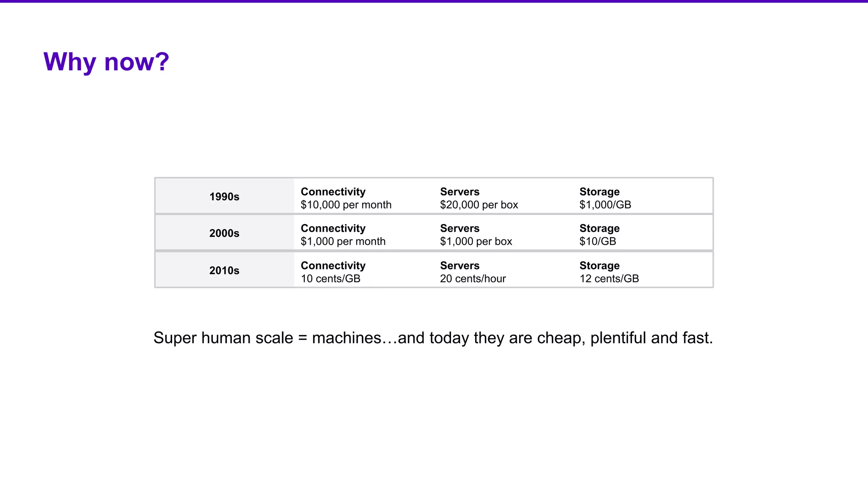
Task: Select the "$10/GB" storage price
Action: [598, 241]
